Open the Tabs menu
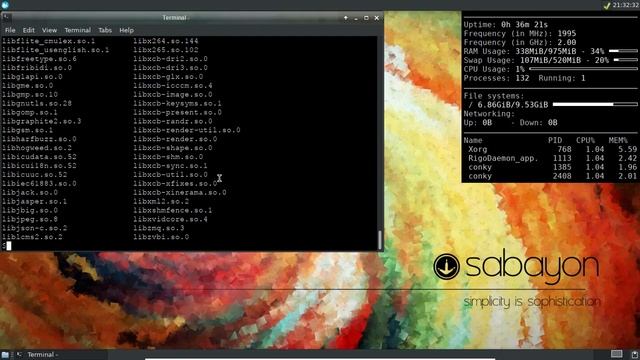Viewport: 640px width, 360px height. [x=105, y=30]
